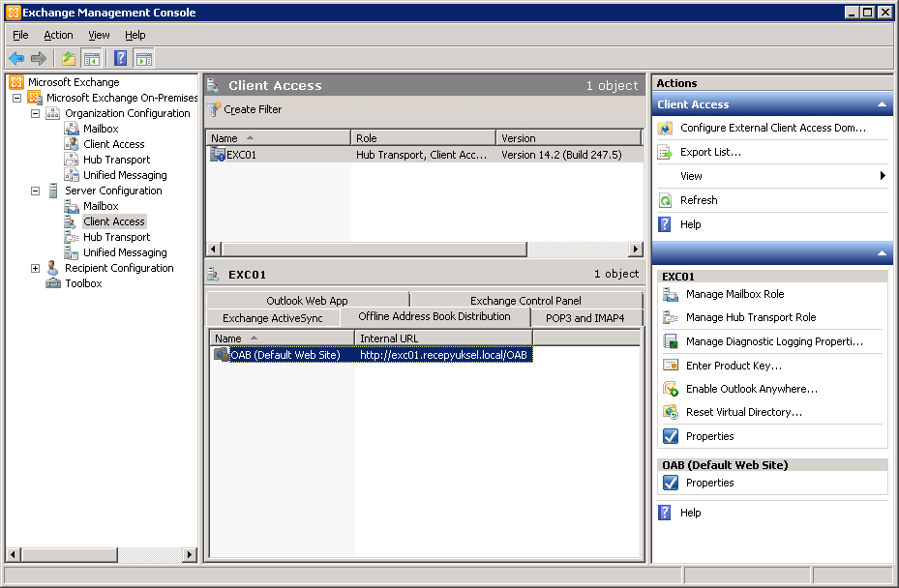Viewport: 899px width, 588px height.
Task: Switch to the Outlook Web App tab
Action: click(x=308, y=301)
